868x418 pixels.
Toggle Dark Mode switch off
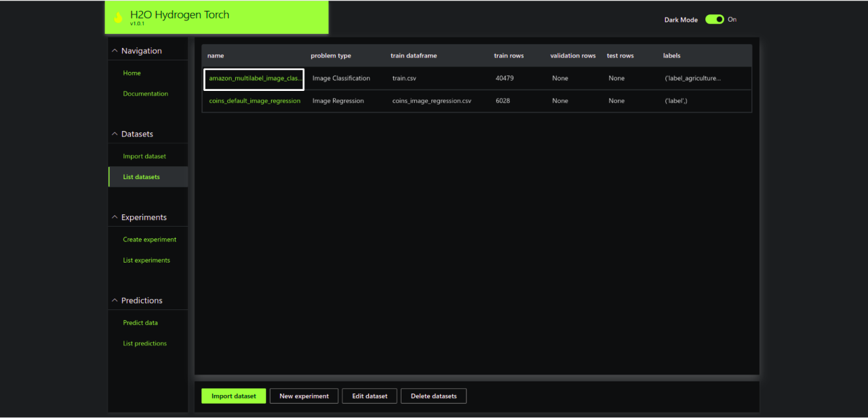tap(714, 20)
